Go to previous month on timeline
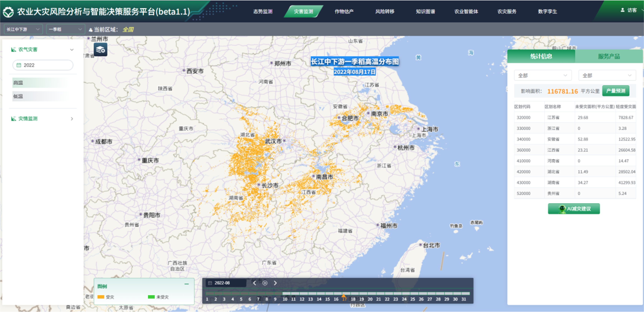The height and width of the screenshot is (312, 644). tap(255, 283)
